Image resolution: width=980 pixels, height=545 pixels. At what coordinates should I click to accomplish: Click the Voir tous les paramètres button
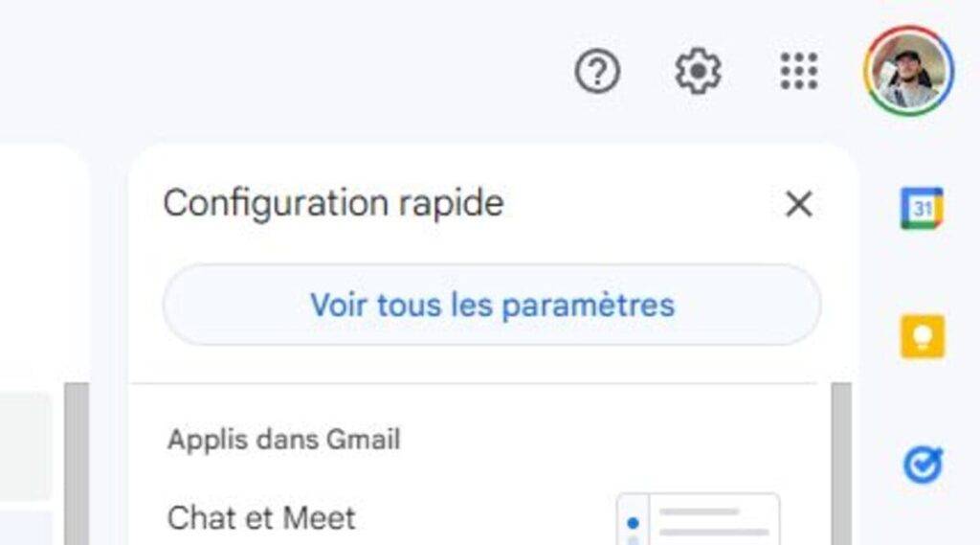(x=492, y=306)
